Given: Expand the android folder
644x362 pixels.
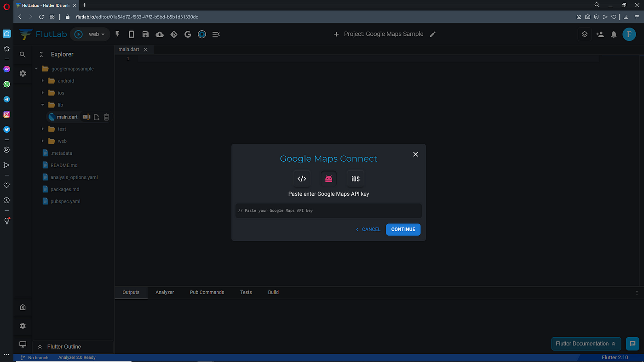Looking at the screenshot, I should [x=43, y=81].
